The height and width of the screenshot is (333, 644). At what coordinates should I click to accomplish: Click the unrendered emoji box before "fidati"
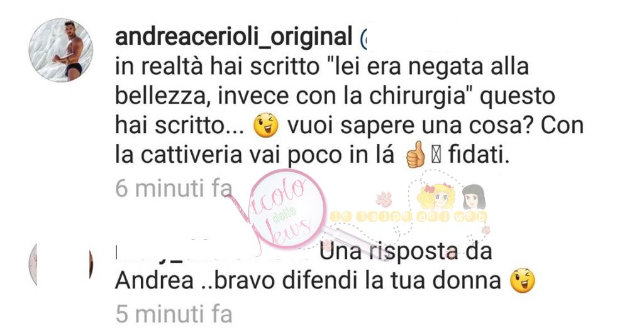[x=436, y=156]
